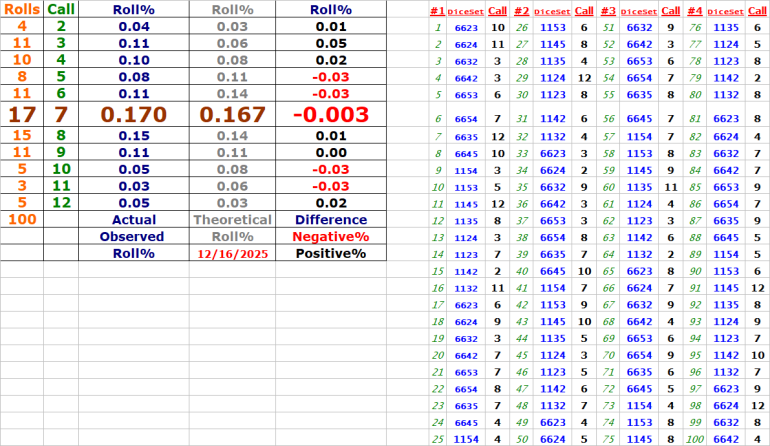Select the #4 column header
Screen dimensions: 770x446
(x=694, y=10)
